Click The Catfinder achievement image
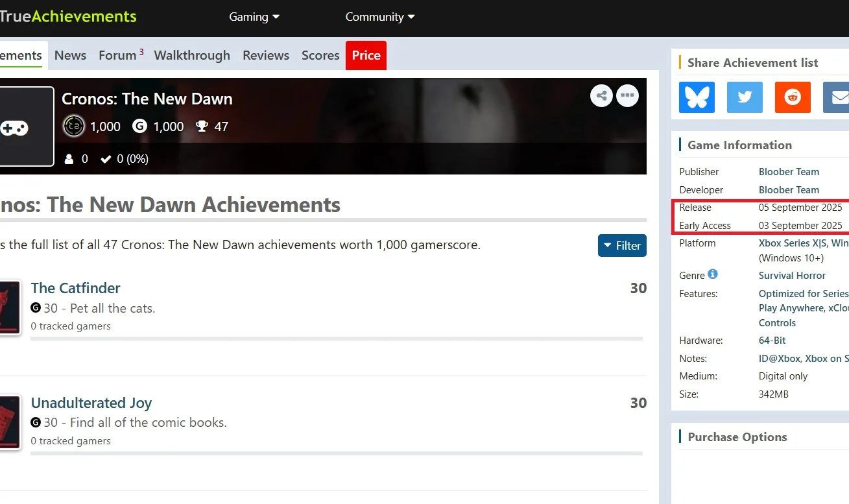Image resolution: width=849 pixels, height=504 pixels. pos(10,307)
